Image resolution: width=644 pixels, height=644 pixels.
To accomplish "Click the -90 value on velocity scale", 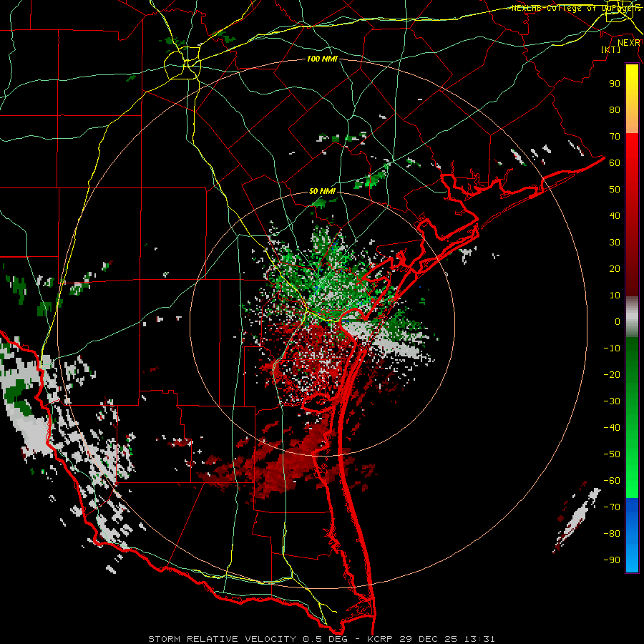I will (612, 560).
